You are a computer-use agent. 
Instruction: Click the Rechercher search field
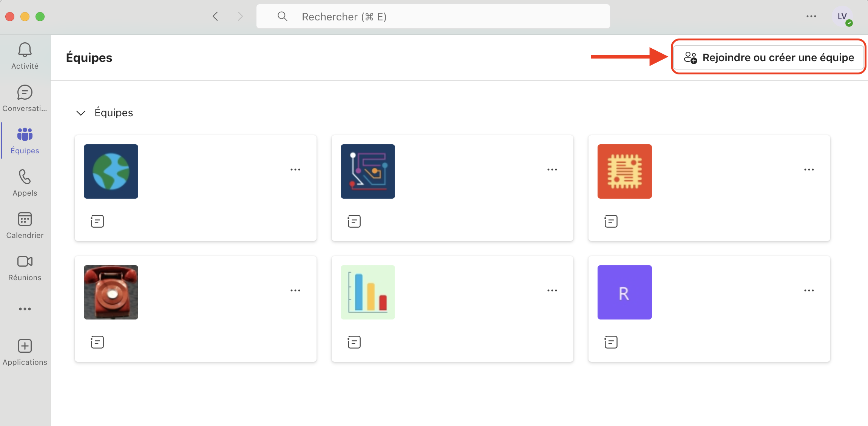click(x=433, y=17)
